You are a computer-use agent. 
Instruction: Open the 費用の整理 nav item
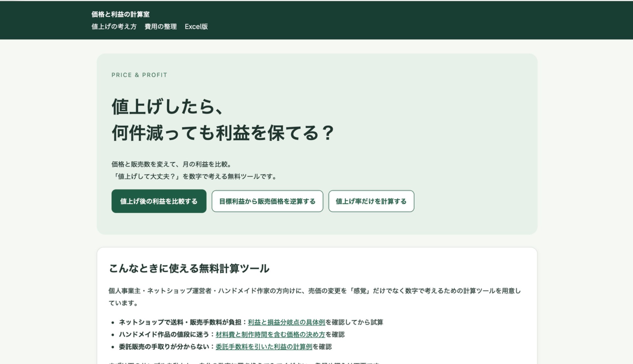coord(161,27)
